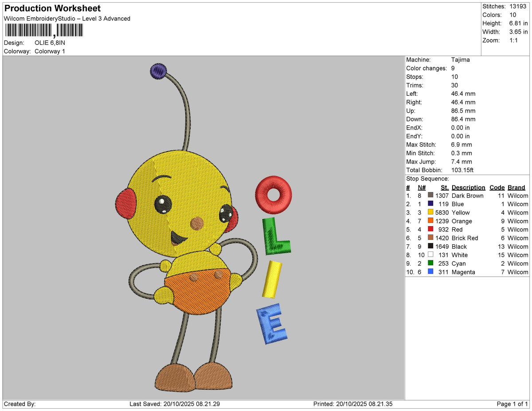Click the Cyan row green swatch
The height and width of the screenshot is (411, 532).
[x=430, y=263]
